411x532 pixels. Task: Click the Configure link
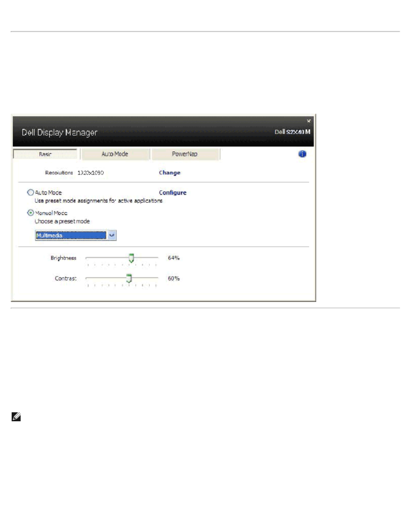(x=173, y=193)
